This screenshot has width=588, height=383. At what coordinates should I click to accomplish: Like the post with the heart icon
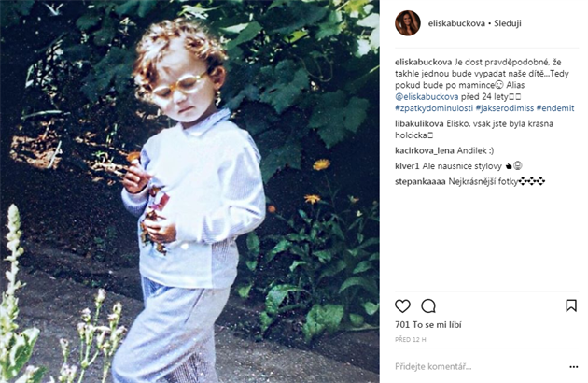pos(402,306)
